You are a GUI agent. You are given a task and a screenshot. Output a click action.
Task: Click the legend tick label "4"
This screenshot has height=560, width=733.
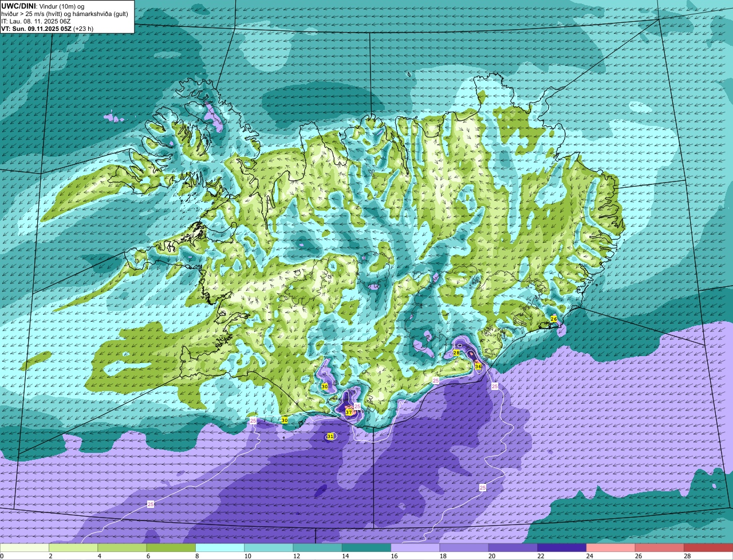tap(99, 556)
